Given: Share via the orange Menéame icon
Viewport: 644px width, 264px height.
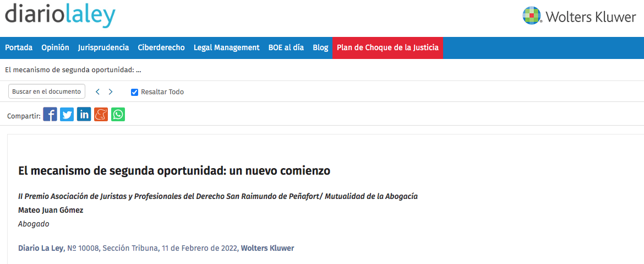Looking at the screenshot, I should click(x=101, y=114).
